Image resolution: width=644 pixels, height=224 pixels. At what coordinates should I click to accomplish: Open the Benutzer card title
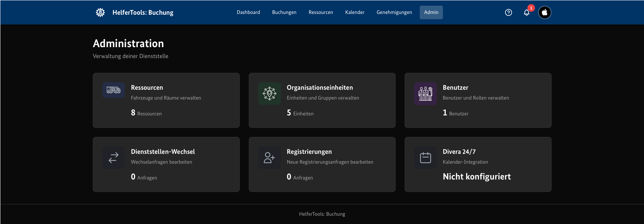point(455,87)
